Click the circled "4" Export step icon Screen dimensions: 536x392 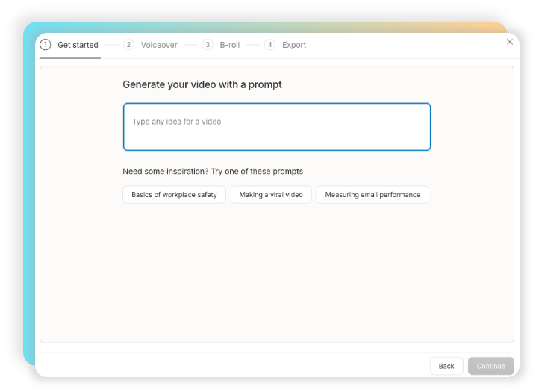click(x=270, y=44)
